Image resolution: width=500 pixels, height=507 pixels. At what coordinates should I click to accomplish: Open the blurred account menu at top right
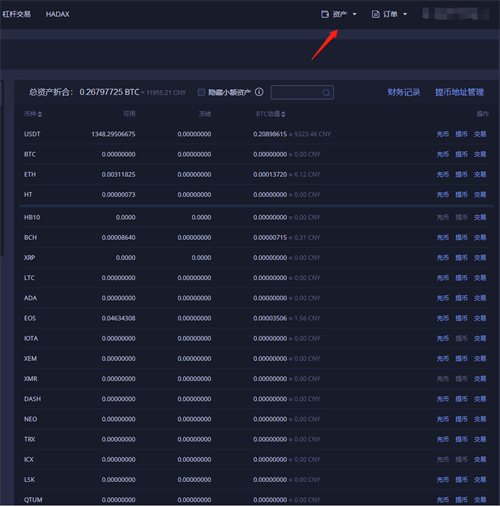455,14
